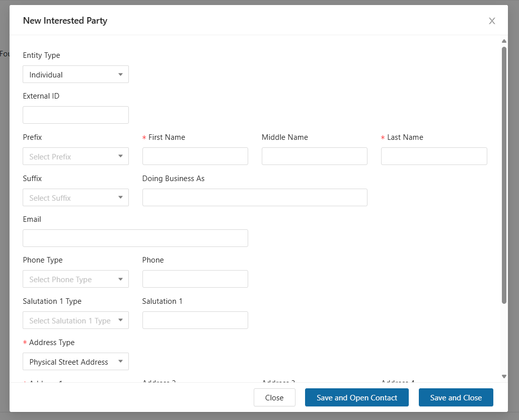
Task: Open the Address Type dropdown
Action: pos(76,362)
